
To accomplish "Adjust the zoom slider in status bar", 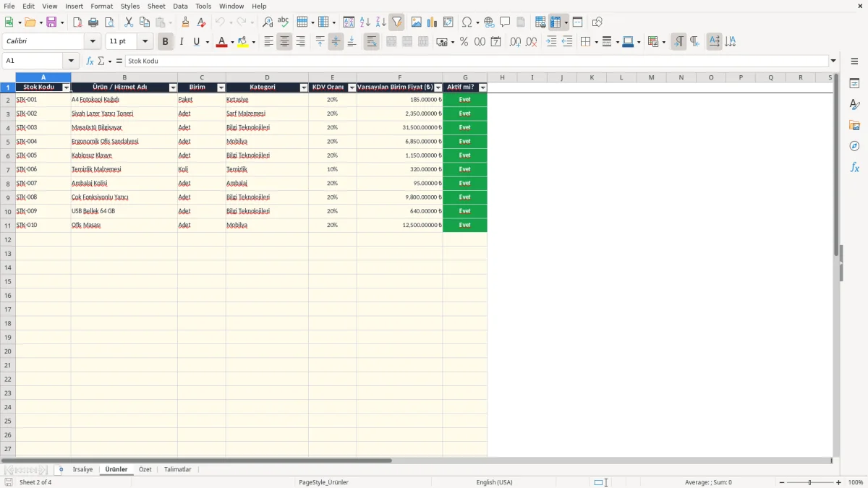I will tap(809, 482).
